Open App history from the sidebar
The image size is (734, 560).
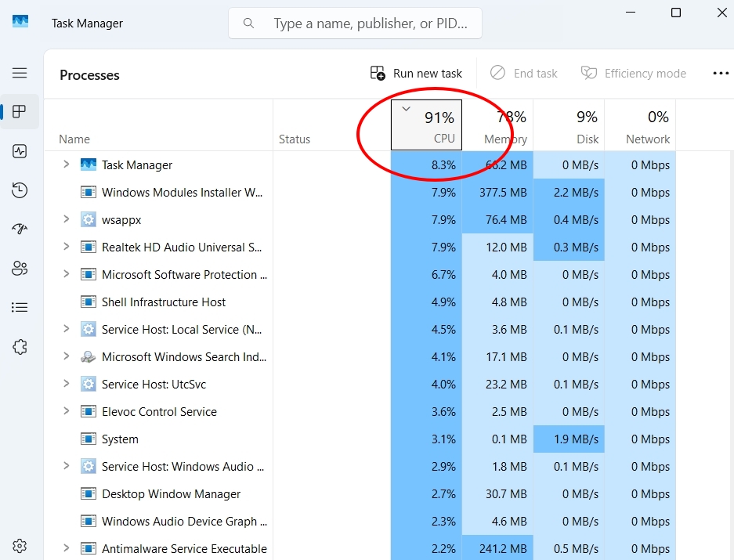(x=20, y=190)
